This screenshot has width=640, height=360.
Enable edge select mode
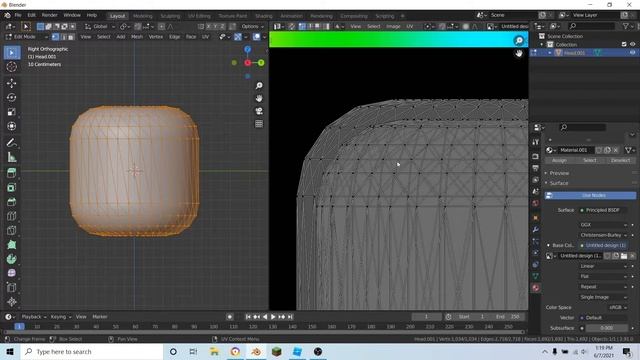click(63, 37)
